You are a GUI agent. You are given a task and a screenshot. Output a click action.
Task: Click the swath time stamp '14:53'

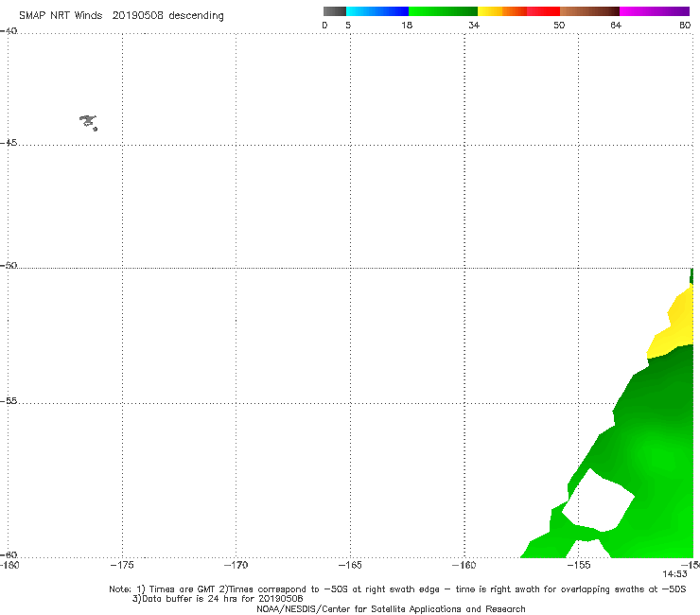tap(674, 574)
